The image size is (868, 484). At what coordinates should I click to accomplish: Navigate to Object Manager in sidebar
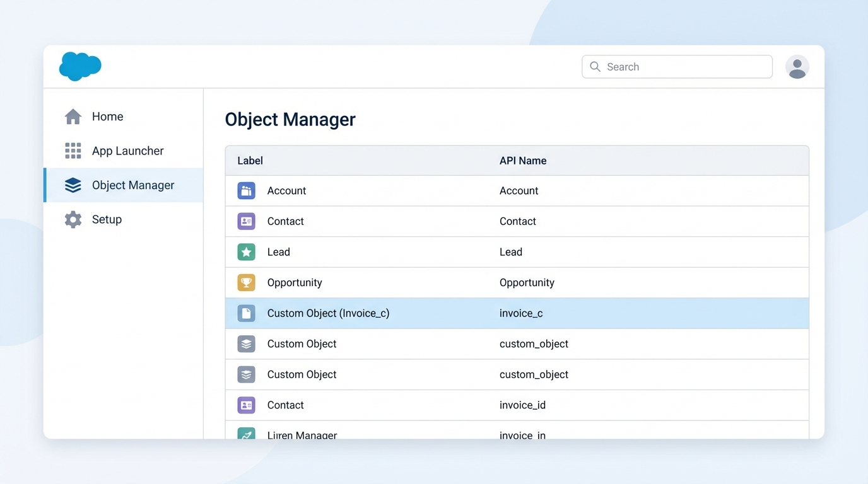tap(132, 185)
